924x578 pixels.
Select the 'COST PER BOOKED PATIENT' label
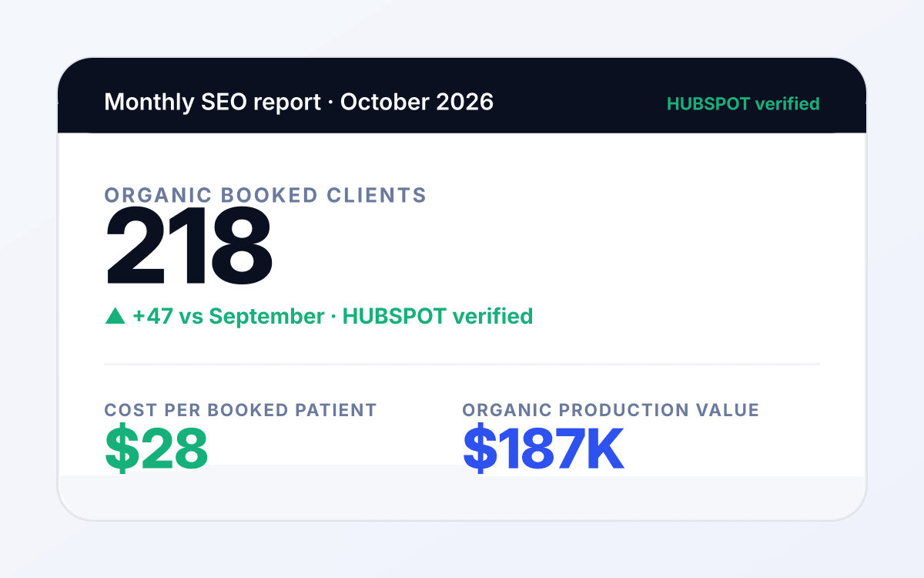pyautogui.click(x=241, y=410)
